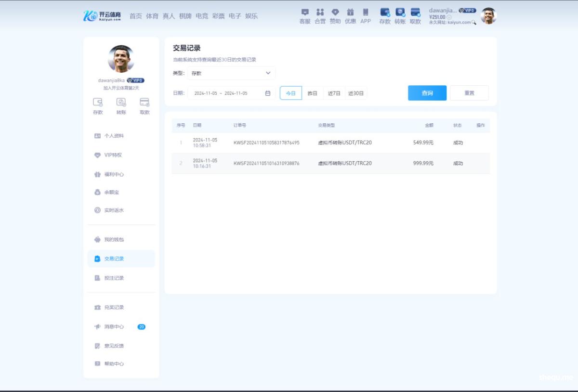Select the 近30日 date range option

coord(356,93)
